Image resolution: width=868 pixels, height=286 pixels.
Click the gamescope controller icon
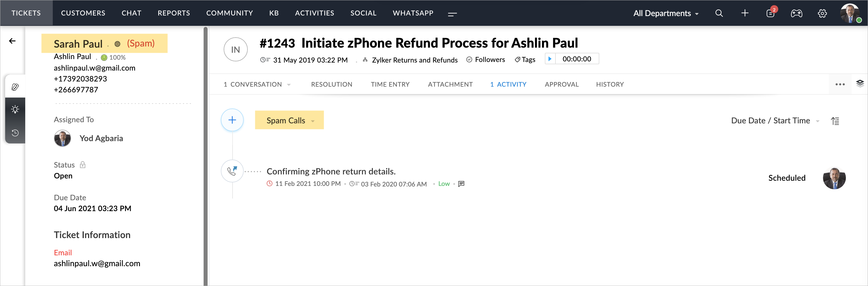[796, 13]
